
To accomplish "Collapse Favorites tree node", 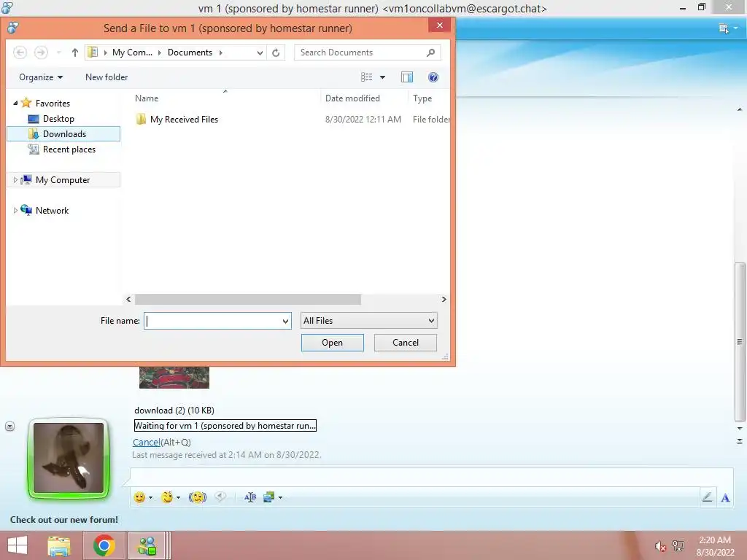I will click(x=15, y=103).
